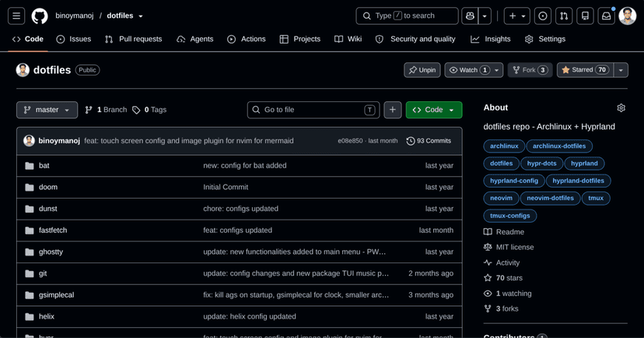
Task: Open the Wiki tab
Action: [348, 39]
